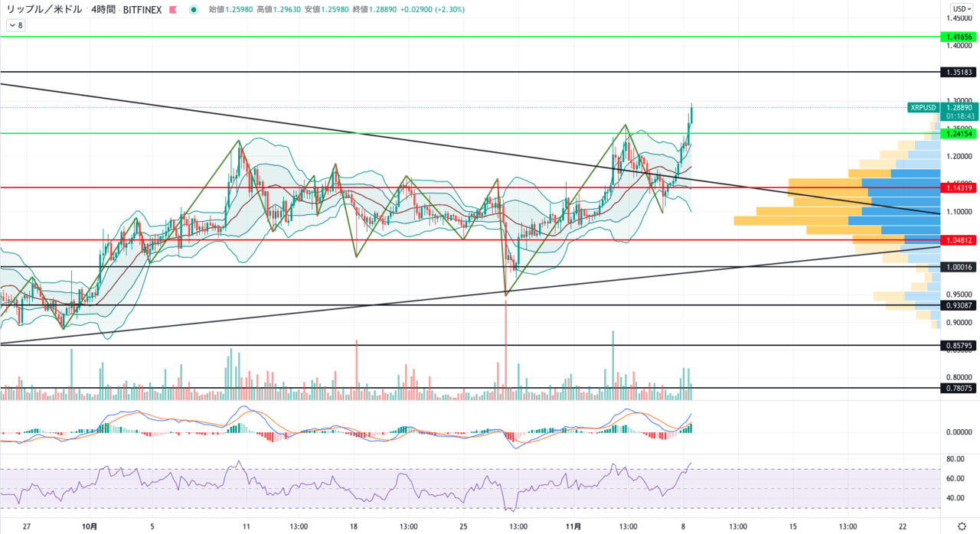Select the 1.41656 green price label
Image resolution: width=980 pixels, height=534 pixels.
click(959, 37)
